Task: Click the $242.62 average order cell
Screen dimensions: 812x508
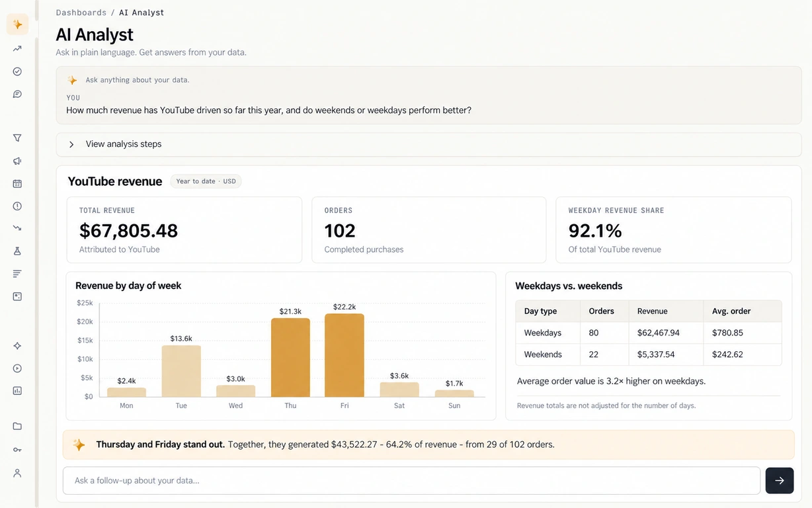Action: click(727, 355)
